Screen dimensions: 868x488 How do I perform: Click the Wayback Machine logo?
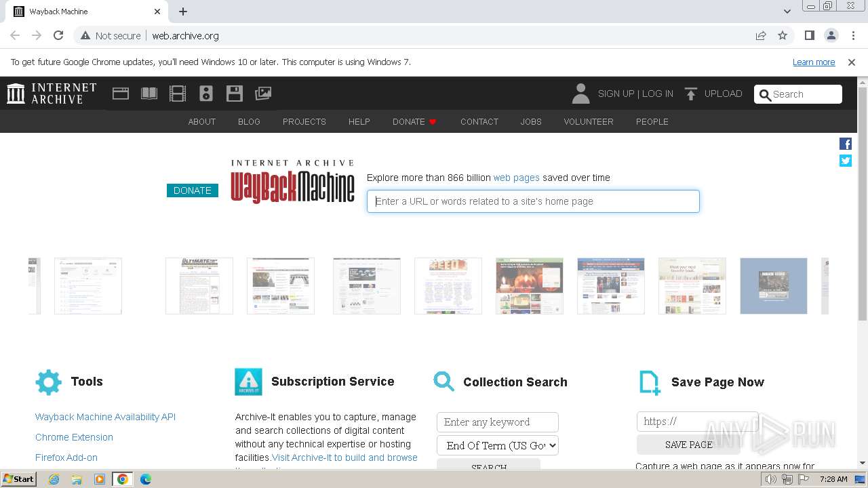tap(292, 181)
